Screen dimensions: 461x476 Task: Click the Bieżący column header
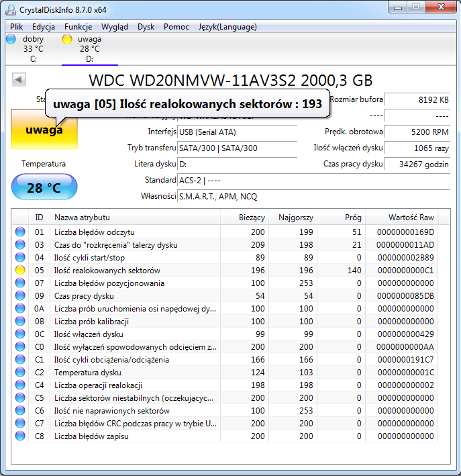pyautogui.click(x=244, y=218)
